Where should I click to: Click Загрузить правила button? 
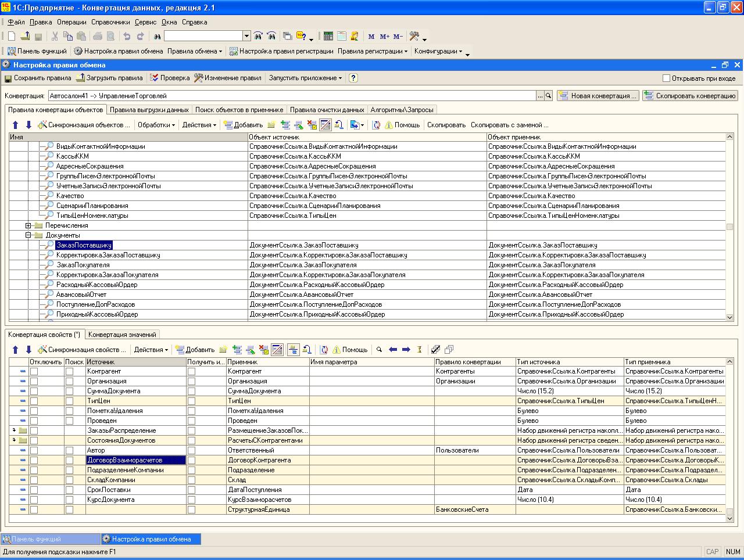point(110,78)
